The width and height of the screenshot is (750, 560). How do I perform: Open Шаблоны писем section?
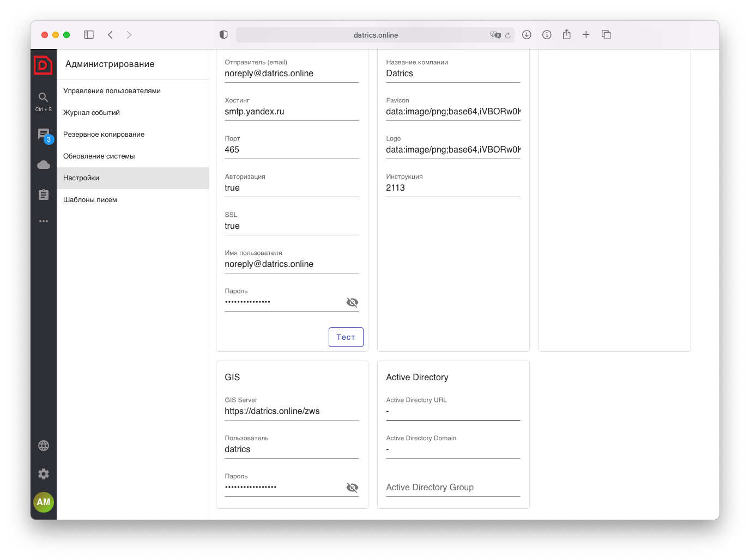tap(90, 200)
